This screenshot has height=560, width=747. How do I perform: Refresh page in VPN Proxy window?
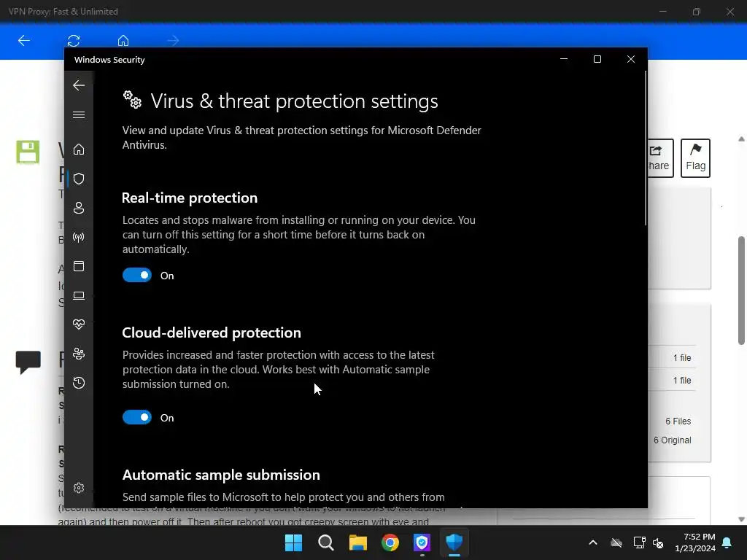[x=74, y=41]
